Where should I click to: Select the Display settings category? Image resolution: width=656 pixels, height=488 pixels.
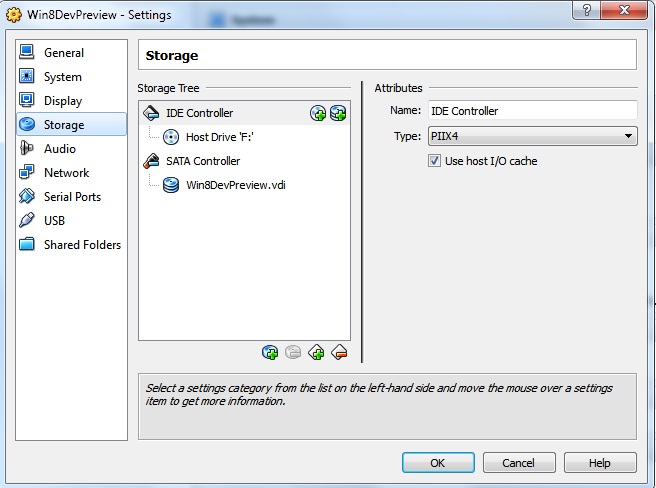63,101
